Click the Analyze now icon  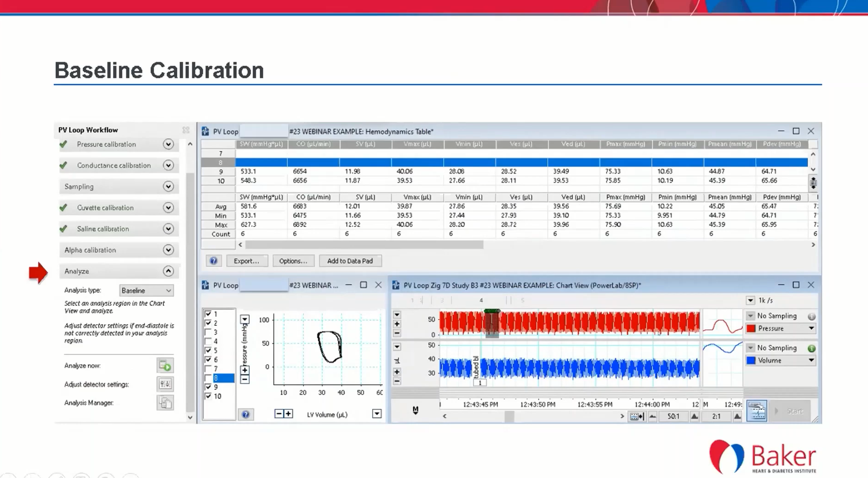[x=165, y=366]
